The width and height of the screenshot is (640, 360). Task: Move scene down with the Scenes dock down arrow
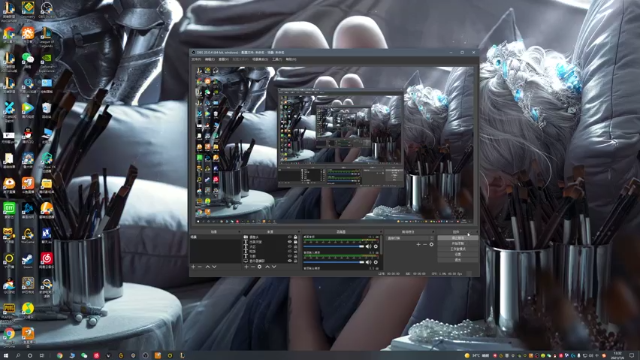(214, 267)
